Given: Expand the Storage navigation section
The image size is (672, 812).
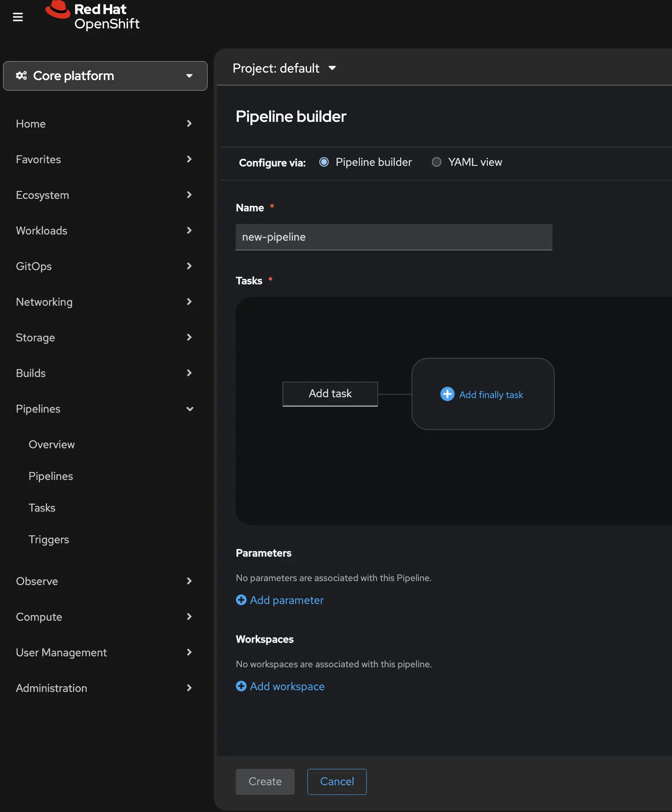Looking at the screenshot, I should point(105,337).
